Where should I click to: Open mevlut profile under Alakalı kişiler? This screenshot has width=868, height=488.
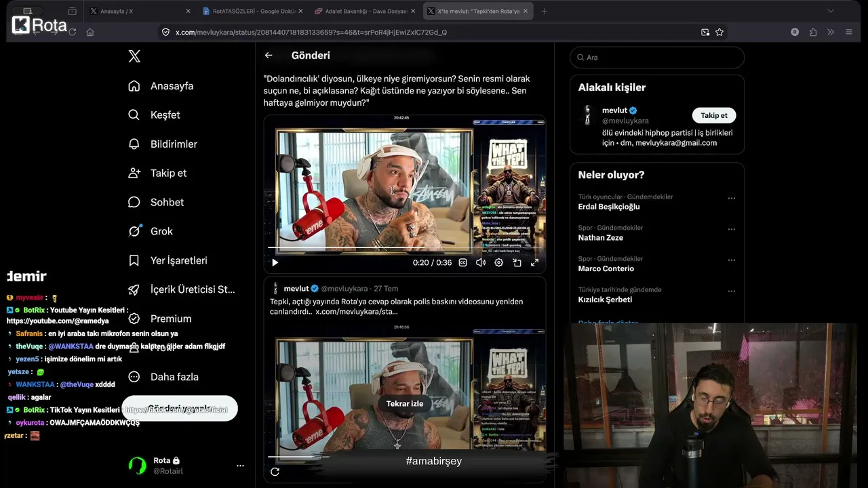614,110
